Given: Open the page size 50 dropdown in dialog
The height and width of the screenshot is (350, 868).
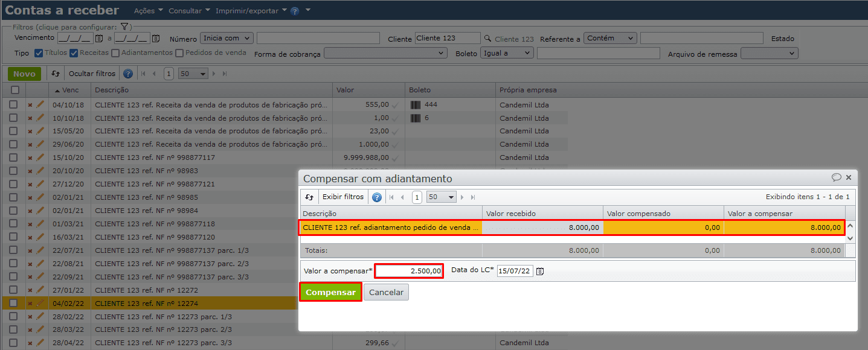Looking at the screenshot, I should [442, 197].
